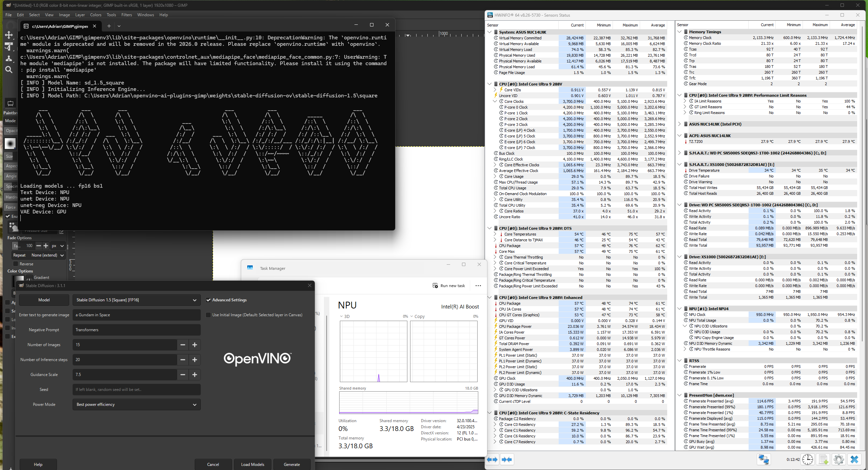The width and height of the screenshot is (868, 470).
Task: Click the HWiNFO expand columns arrows icon
Action: click(492, 459)
